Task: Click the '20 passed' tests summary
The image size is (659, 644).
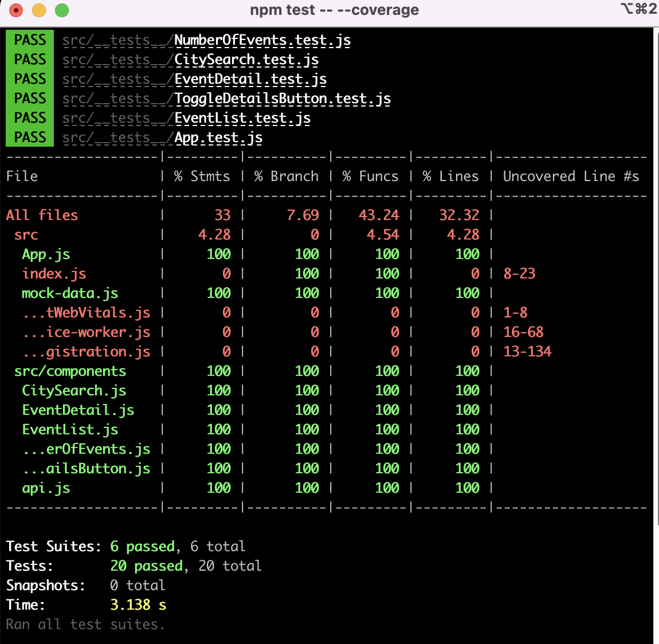Action: 147,566
